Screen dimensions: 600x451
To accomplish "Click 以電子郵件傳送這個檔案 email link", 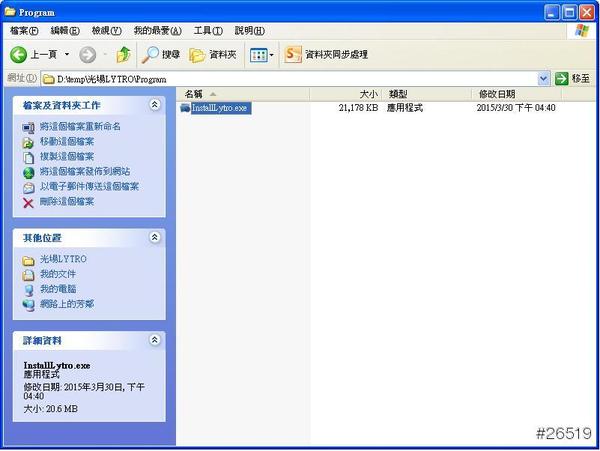I will [x=90, y=187].
